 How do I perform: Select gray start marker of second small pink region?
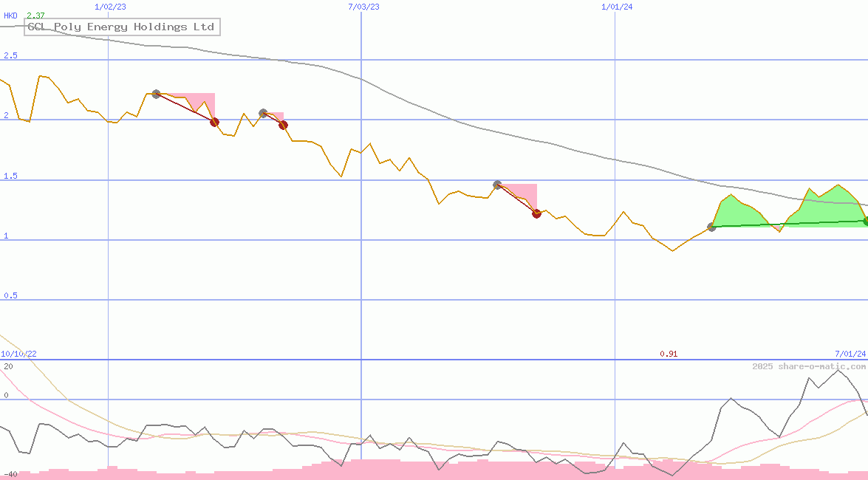click(x=263, y=113)
